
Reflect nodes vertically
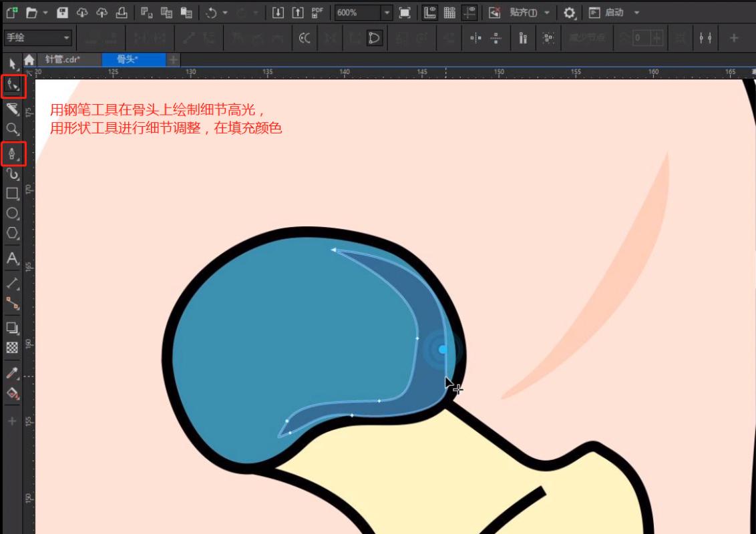(x=496, y=37)
